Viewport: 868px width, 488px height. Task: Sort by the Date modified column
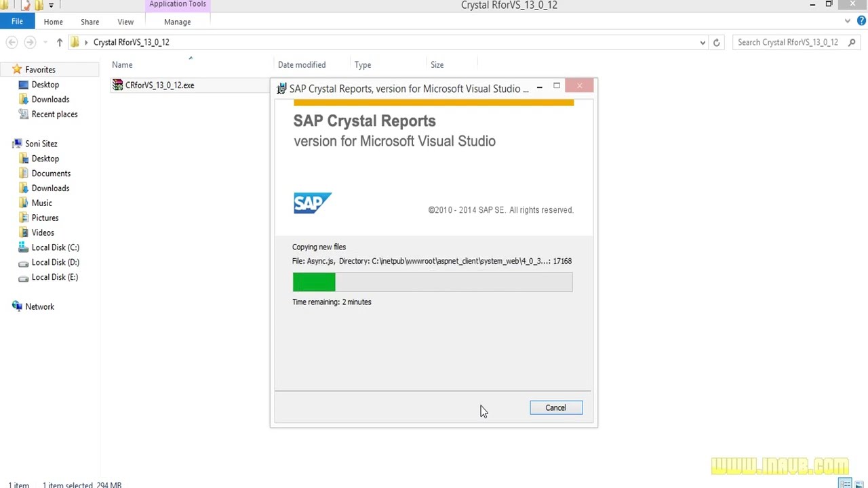302,65
